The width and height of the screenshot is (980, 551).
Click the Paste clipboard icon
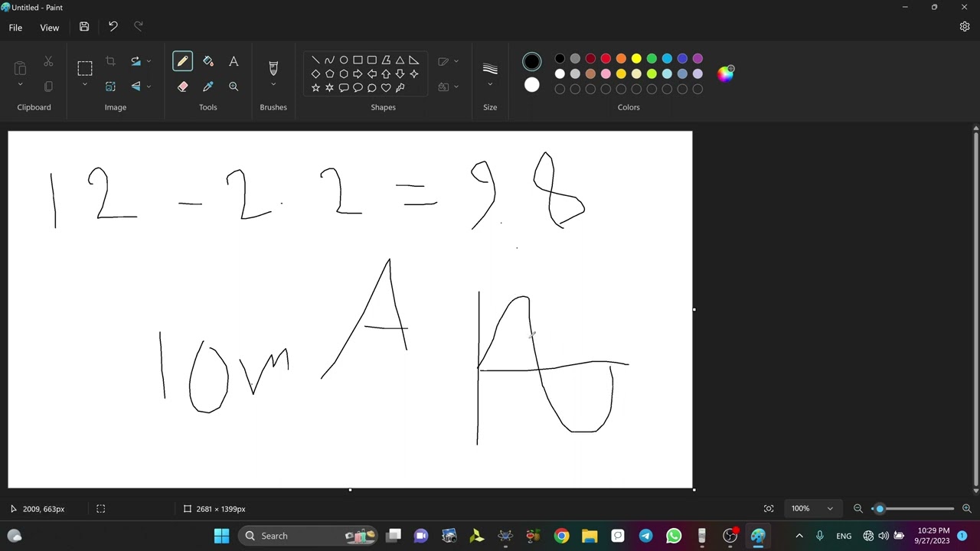(x=21, y=67)
